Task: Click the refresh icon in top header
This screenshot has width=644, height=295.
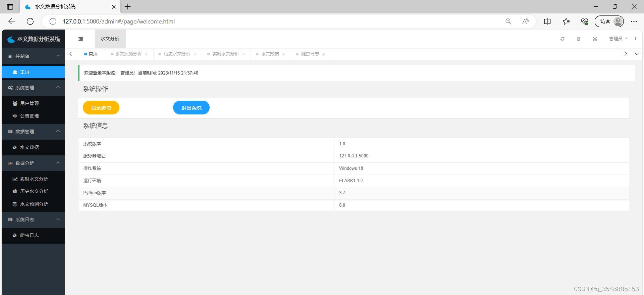Action: (562, 39)
